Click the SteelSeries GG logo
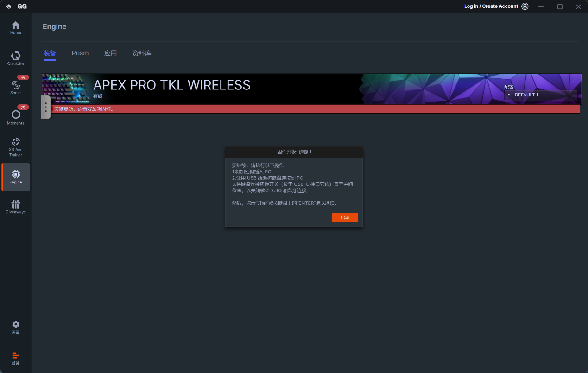Image resolution: width=588 pixels, height=373 pixels. (x=16, y=6)
